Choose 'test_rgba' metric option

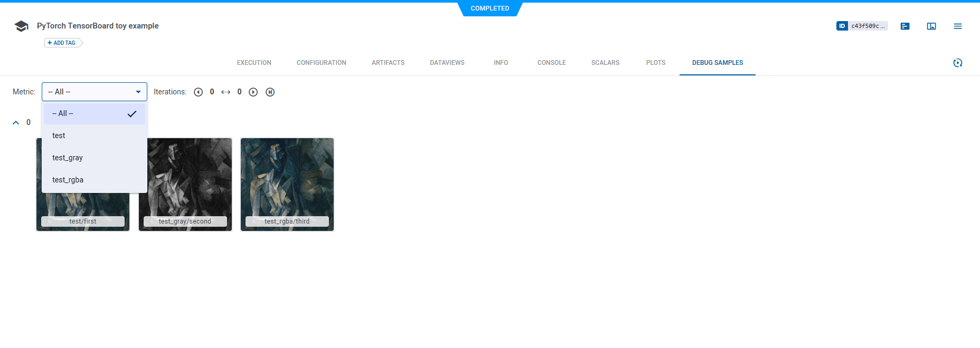point(68,180)
